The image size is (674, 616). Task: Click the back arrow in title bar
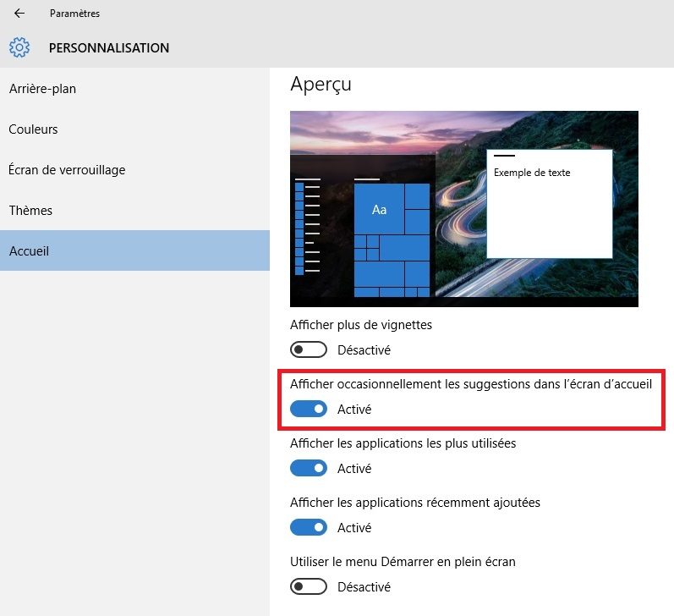point(19,14)
